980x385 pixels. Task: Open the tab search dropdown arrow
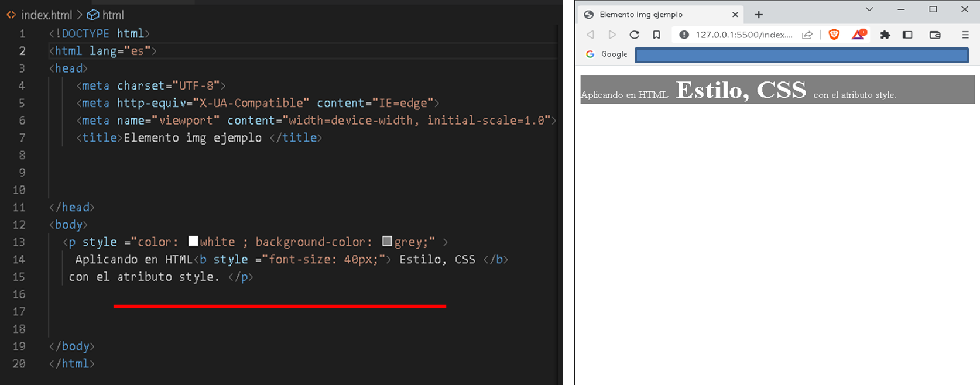869,9
